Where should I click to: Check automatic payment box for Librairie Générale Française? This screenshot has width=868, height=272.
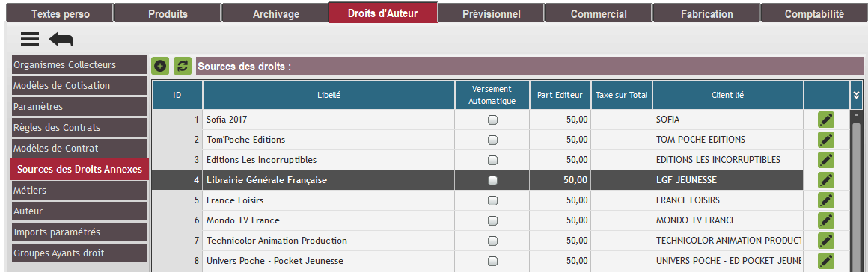click(x=492, y=180)
